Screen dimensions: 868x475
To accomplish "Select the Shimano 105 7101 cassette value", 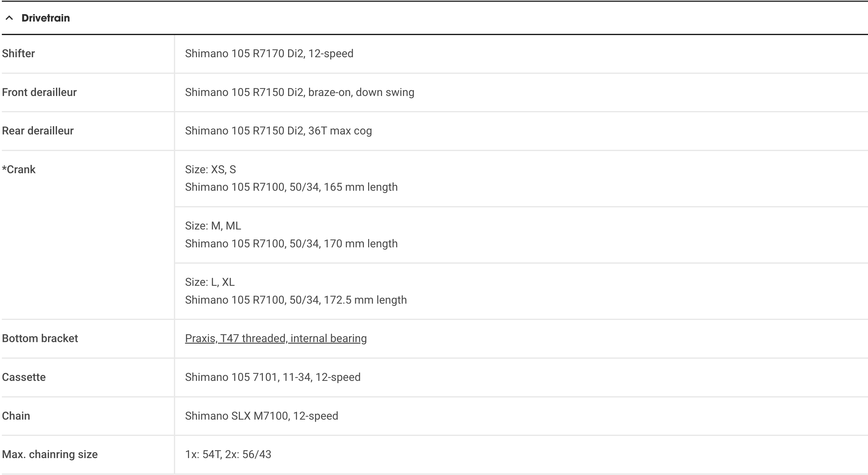I will click(x=273, y=377).
